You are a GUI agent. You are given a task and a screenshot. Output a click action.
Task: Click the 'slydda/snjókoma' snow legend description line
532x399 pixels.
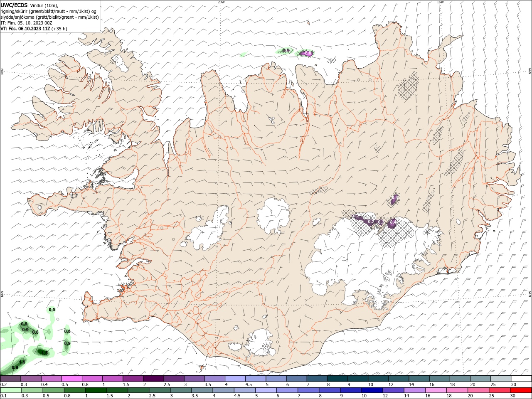[49, 17]
